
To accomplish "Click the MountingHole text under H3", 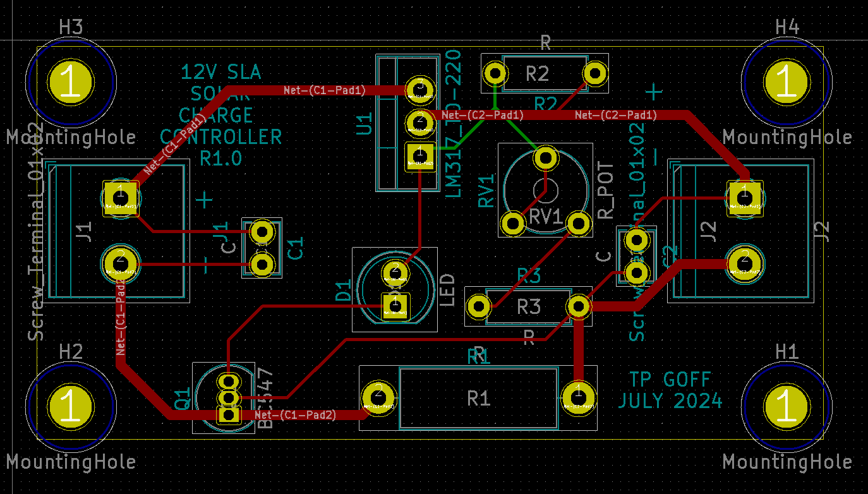I will [71, 137].
